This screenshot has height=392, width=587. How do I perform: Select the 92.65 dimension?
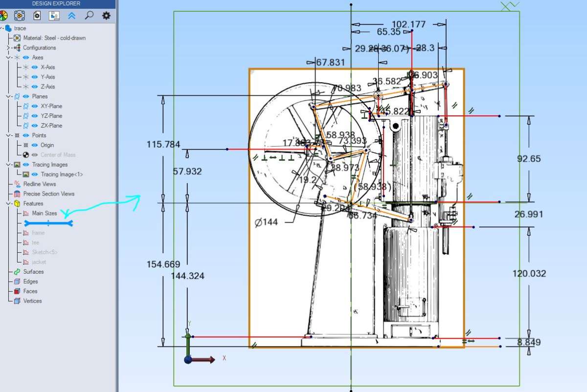click(x=529, y=158)
